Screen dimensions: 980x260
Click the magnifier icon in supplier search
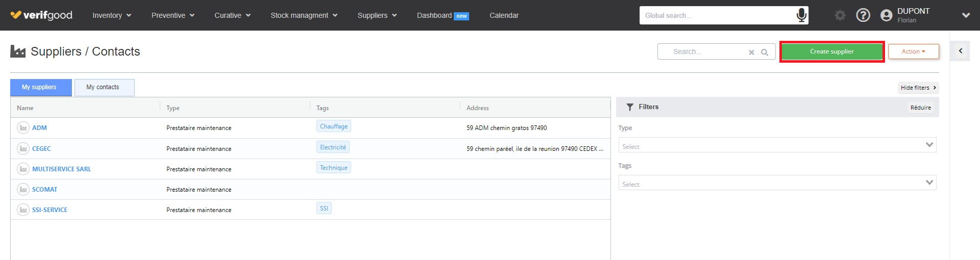pos(765,52)
